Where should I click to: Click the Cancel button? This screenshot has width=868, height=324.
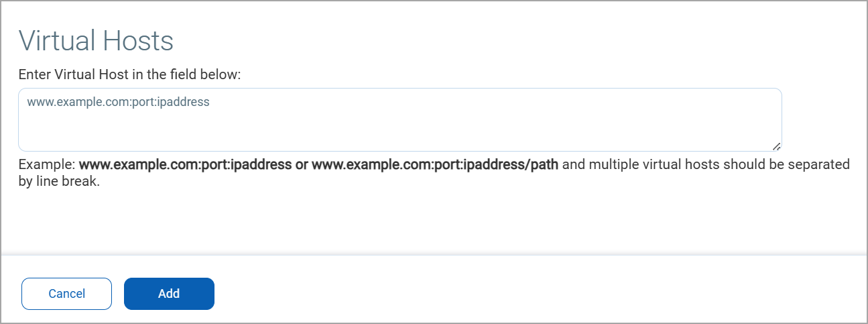66,294
